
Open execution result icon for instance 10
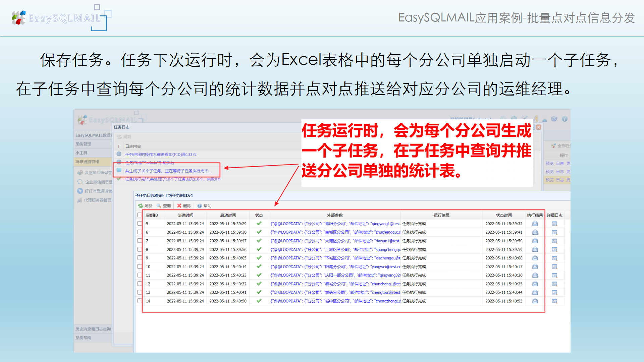pyautogui.click(x=535, y=266)
